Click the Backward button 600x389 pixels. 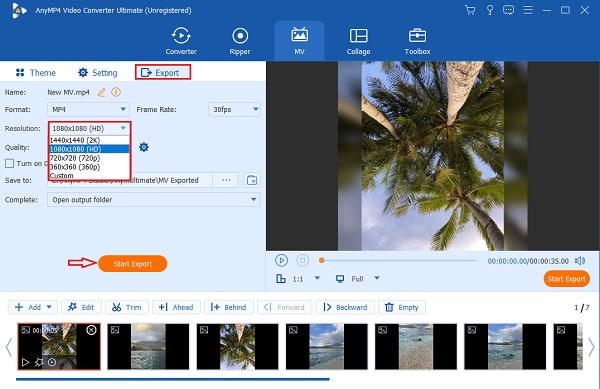tap(345, 307)
